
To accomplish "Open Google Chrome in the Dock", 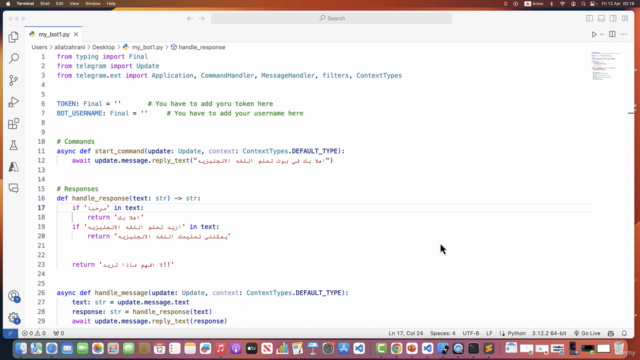I will coord(396,348).
